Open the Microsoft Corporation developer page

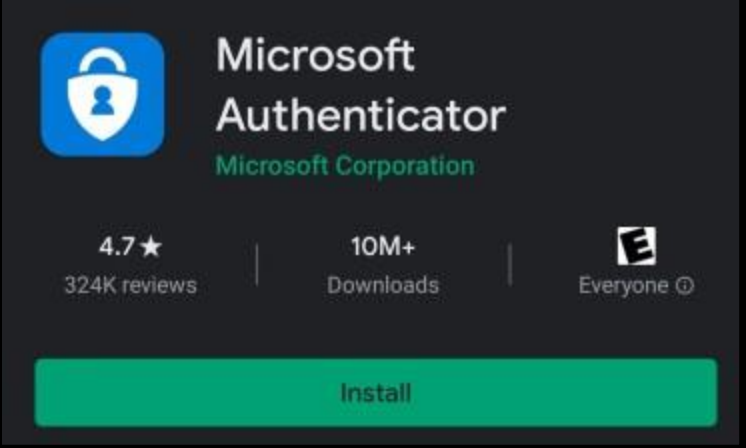[x=345, y=166]
